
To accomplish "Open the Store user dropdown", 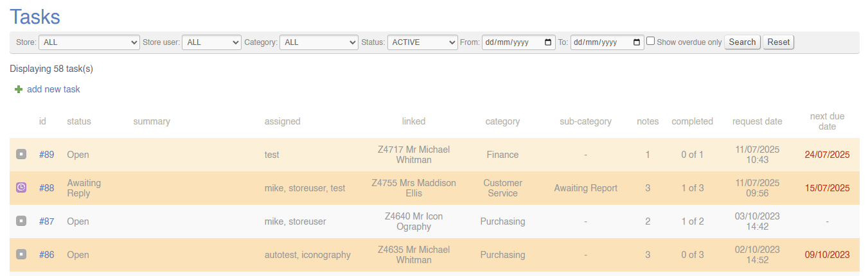I will pyautogui.click(x=211, y=42).
